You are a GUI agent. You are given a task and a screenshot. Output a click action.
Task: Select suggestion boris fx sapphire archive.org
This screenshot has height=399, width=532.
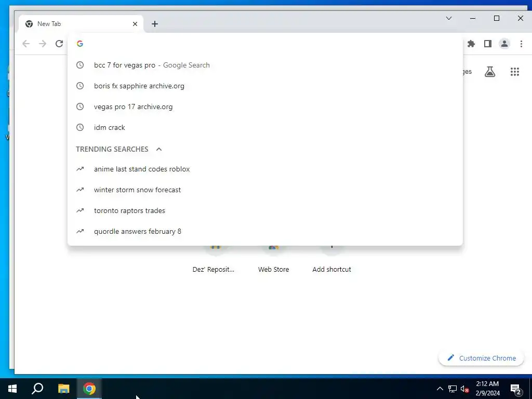coord(265,86)
